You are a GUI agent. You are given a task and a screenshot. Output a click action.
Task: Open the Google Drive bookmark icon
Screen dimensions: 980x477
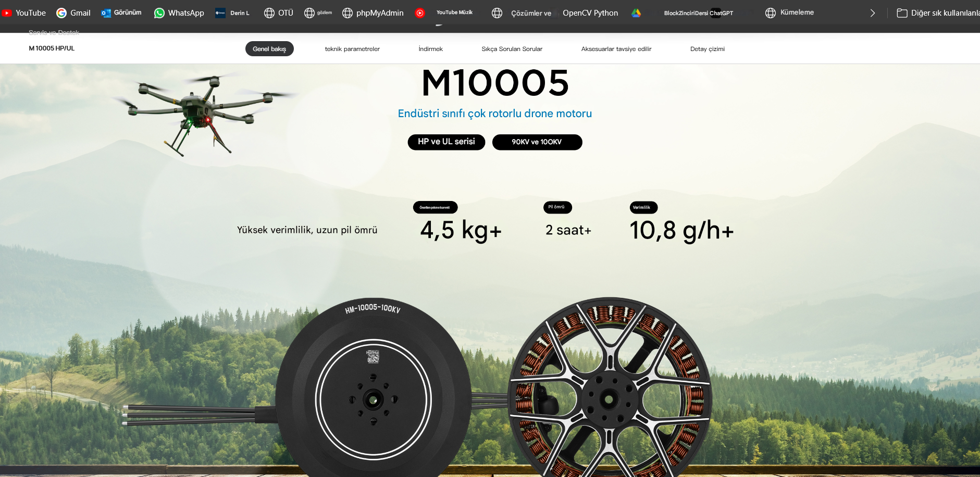tap(636, 12)
